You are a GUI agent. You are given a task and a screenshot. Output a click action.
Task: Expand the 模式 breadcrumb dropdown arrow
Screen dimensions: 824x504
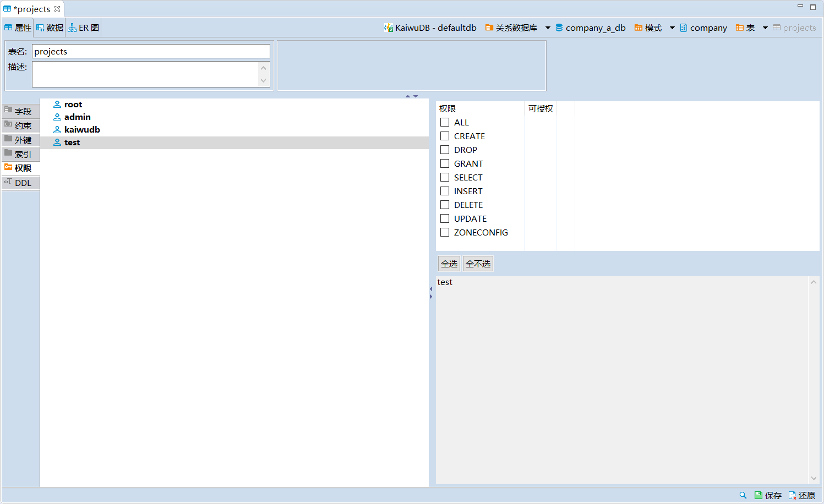672,28
